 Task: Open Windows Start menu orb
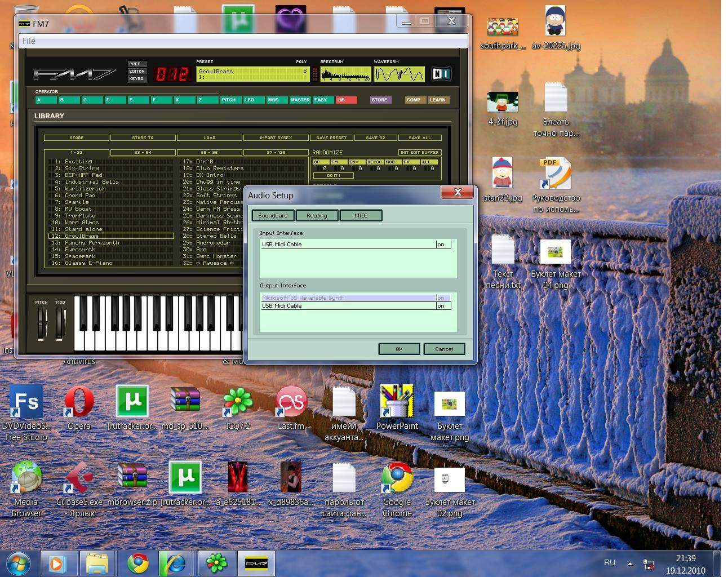point(18,563)
